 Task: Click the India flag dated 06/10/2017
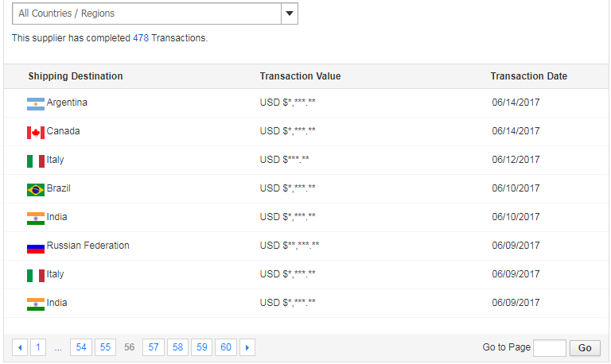coord(36,219)
